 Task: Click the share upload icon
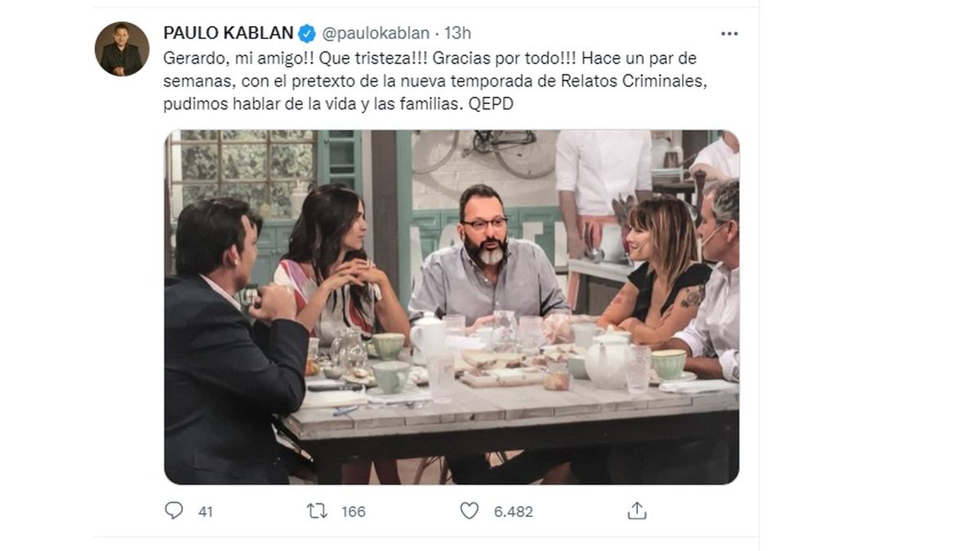click(x=637, y=511)
